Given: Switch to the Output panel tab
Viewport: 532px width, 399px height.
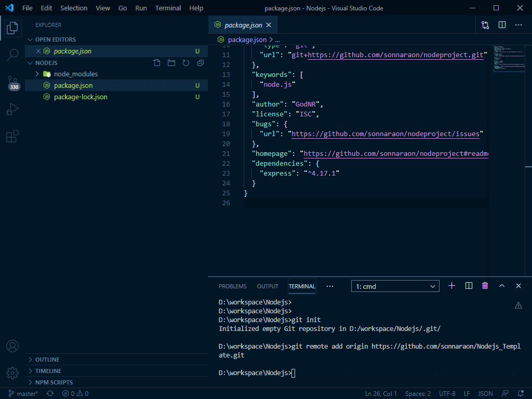Looking at the screenshot, I should (268, 286).
